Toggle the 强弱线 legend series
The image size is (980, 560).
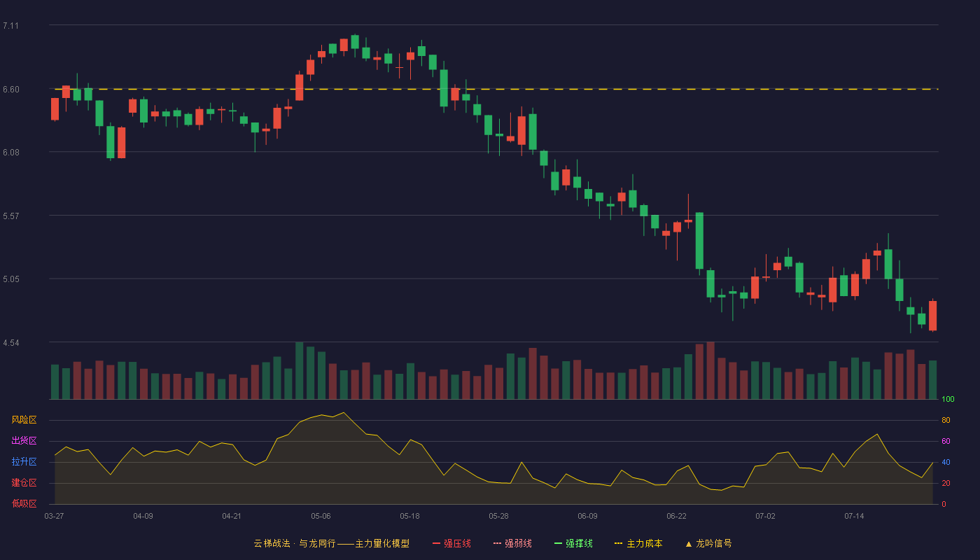[512, 543]
